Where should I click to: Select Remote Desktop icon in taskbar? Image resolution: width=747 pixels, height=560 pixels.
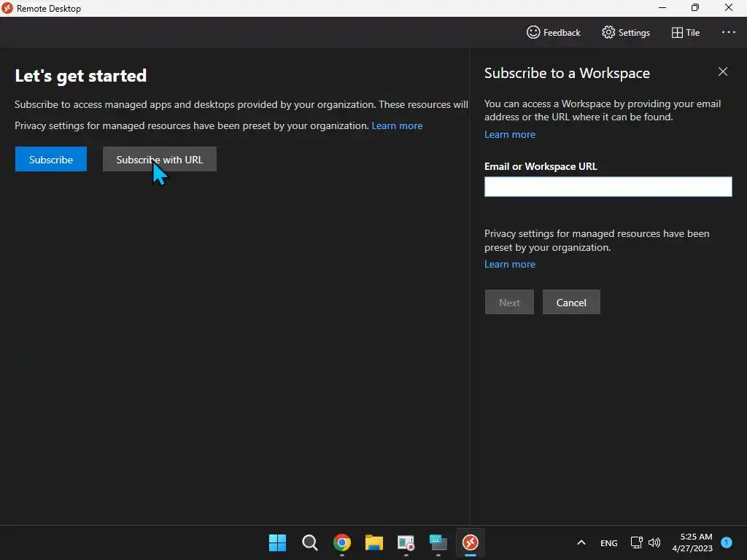[471, 542]
